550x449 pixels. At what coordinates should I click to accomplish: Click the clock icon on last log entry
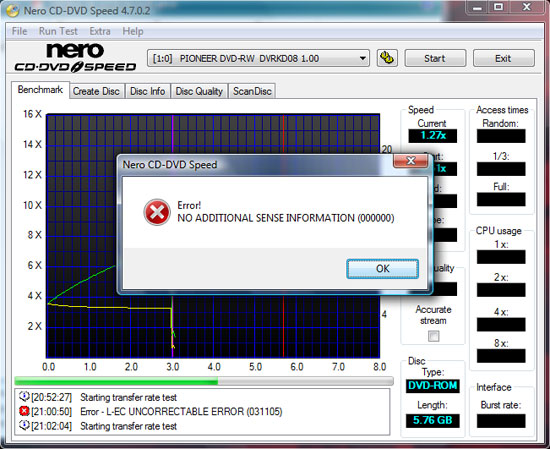24,425
